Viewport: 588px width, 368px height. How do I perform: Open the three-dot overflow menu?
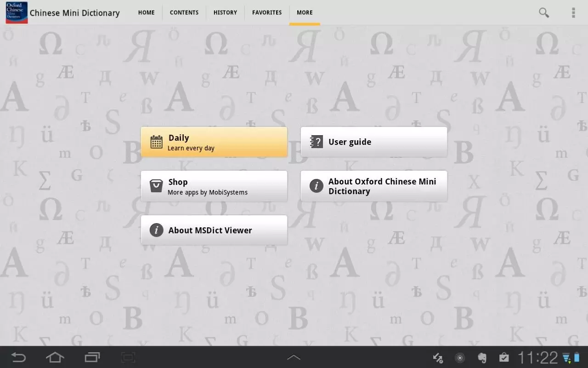(x=573, y=13)
